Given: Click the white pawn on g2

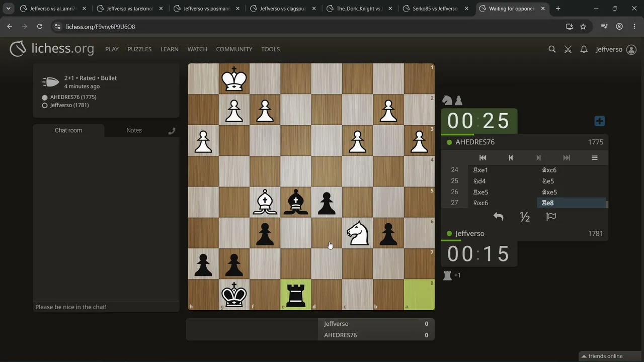Looking at the screenshot, I should (x=234, y=110).
